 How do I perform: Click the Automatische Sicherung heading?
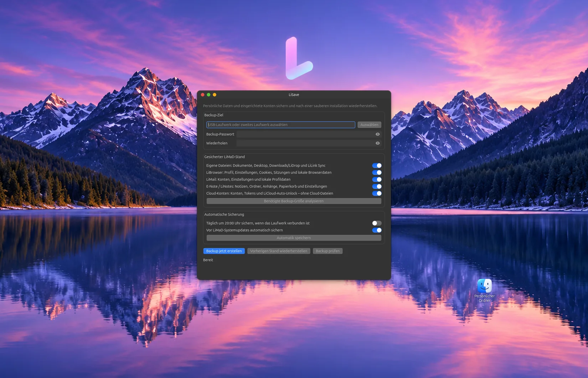224,215
